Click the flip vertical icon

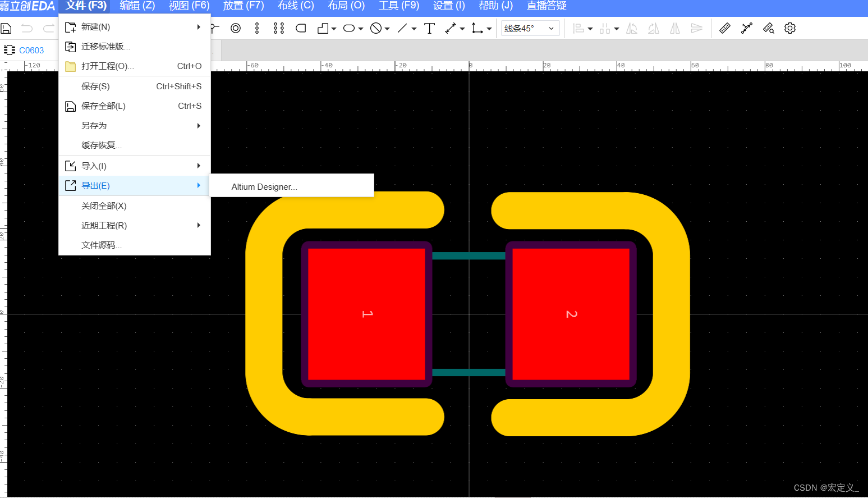(696, 28)
